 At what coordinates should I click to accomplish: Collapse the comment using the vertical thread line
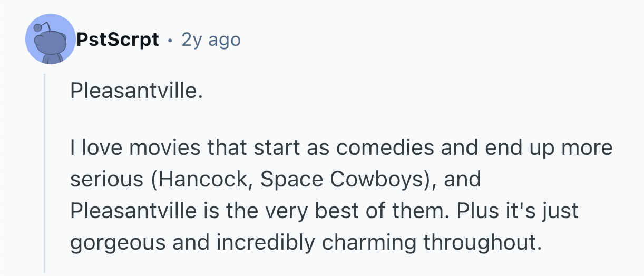click(x=45, y=174)
